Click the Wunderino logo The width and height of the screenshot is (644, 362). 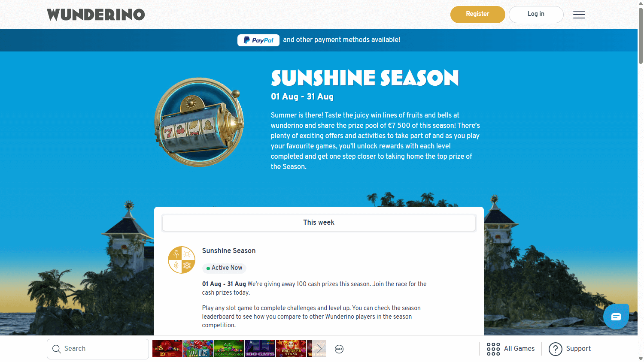96,15
